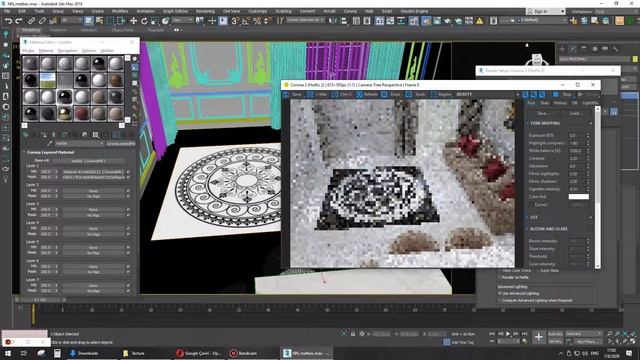Toggle the Angle Snap icon
Screen dimensions: 640x360
[246, 21]
